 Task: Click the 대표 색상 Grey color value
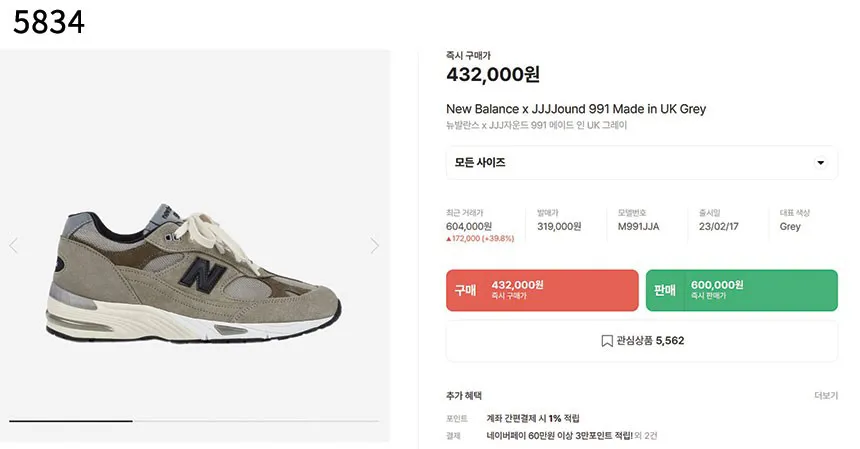(x=790, y=227)
